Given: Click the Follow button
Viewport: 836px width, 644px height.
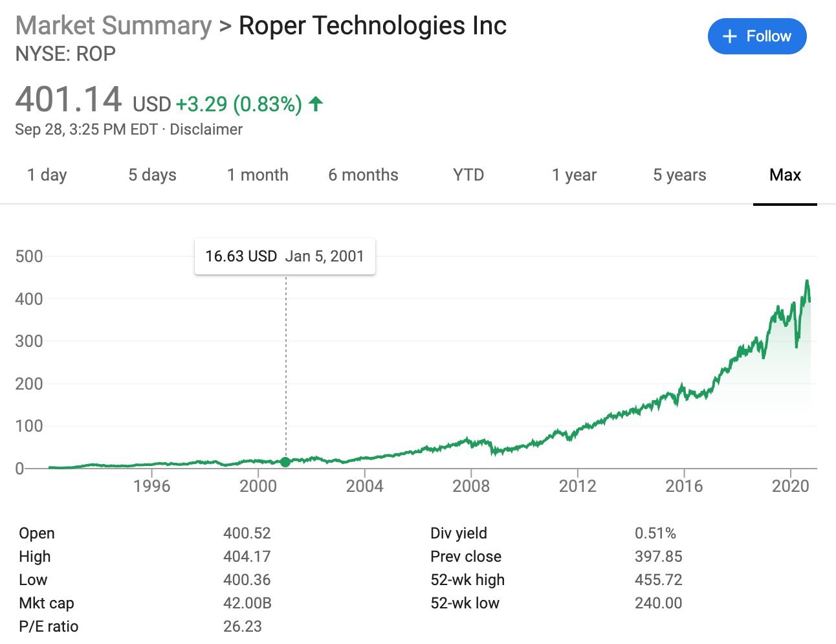Looking at the screenshot, I should pos(757,36).
